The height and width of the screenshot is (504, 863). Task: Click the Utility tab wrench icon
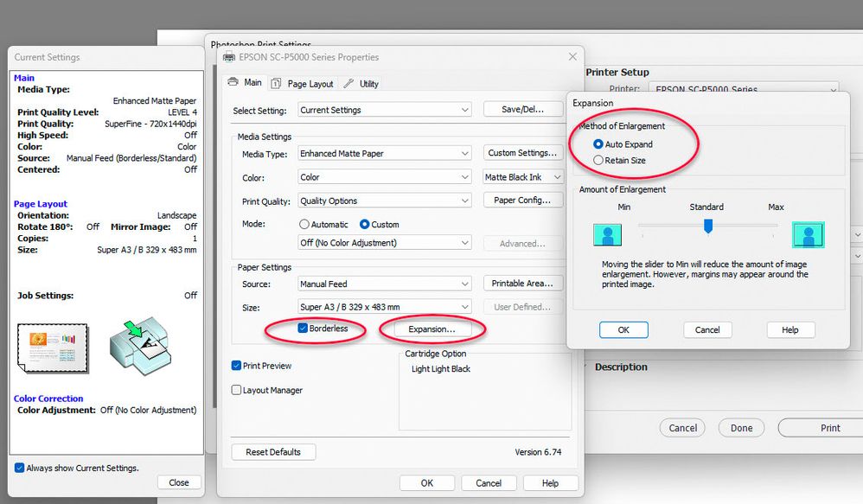tap(348, 84)
